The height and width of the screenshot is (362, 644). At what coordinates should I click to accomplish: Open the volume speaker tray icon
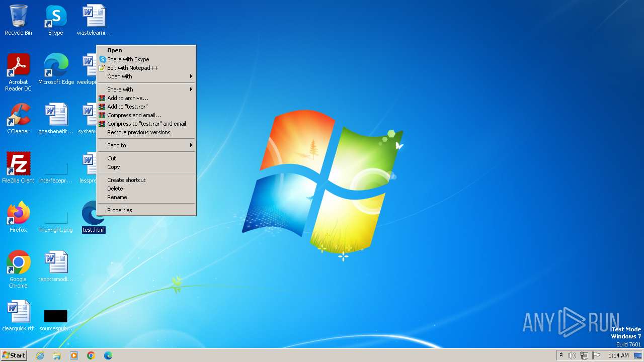(x=572, y=355)
